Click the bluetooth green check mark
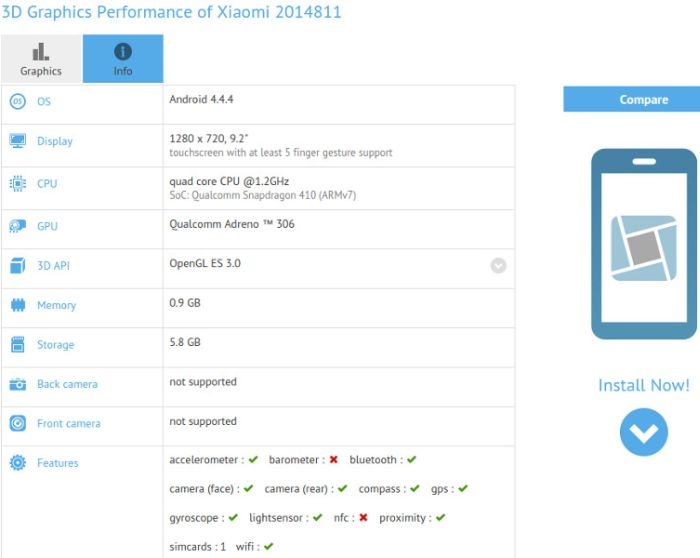The width and height of the screenshot is (700, 558). click(412, 459)
